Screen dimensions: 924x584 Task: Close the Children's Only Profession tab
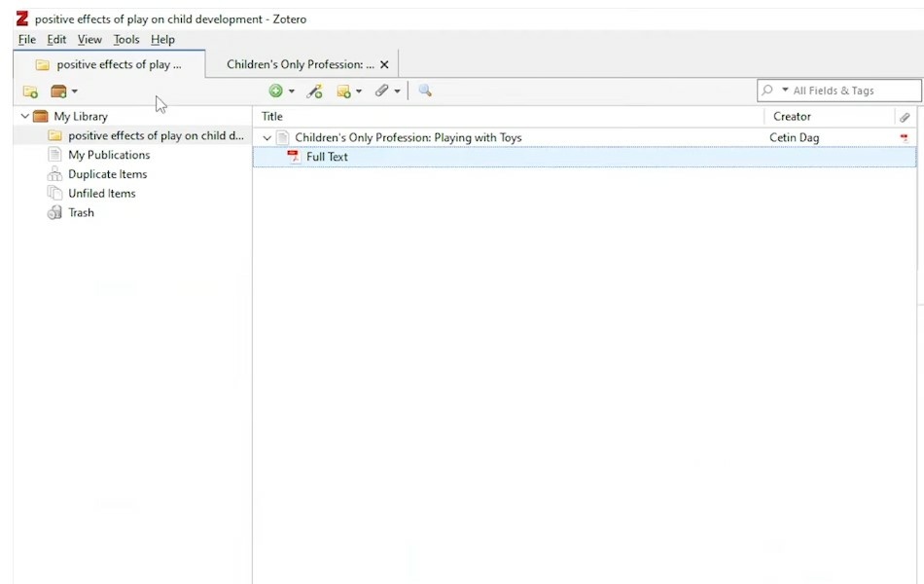(x=384, y=64)
